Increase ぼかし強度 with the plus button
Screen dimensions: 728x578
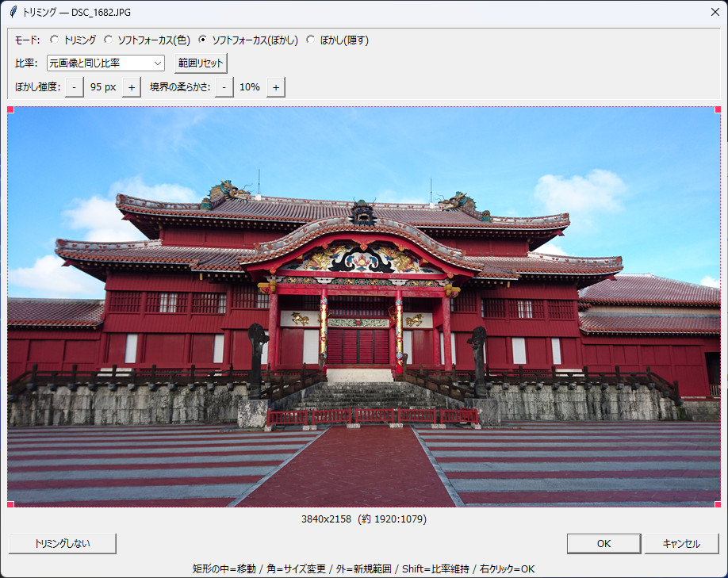click(x=132, y=87)
